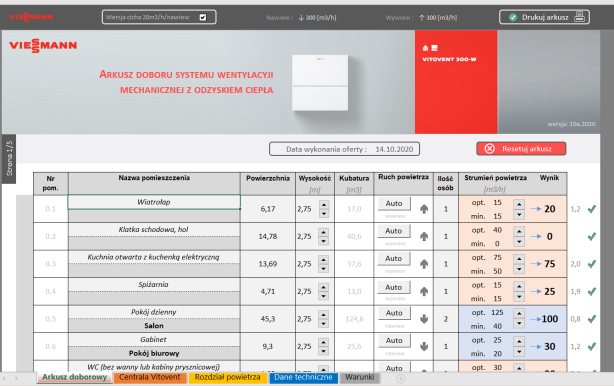
Task: Select the Pokój biurowy description cell
Action: (154, 353)
